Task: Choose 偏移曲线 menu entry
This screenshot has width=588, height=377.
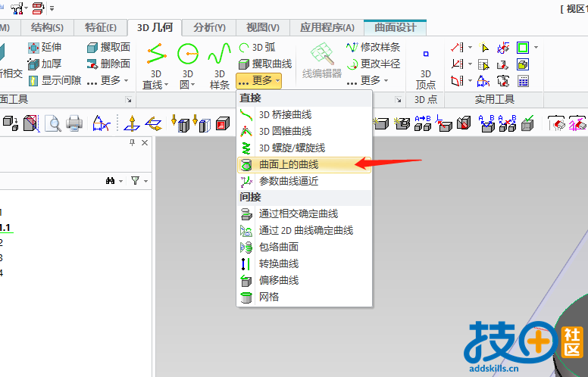Action: click(x=304, y=280)
